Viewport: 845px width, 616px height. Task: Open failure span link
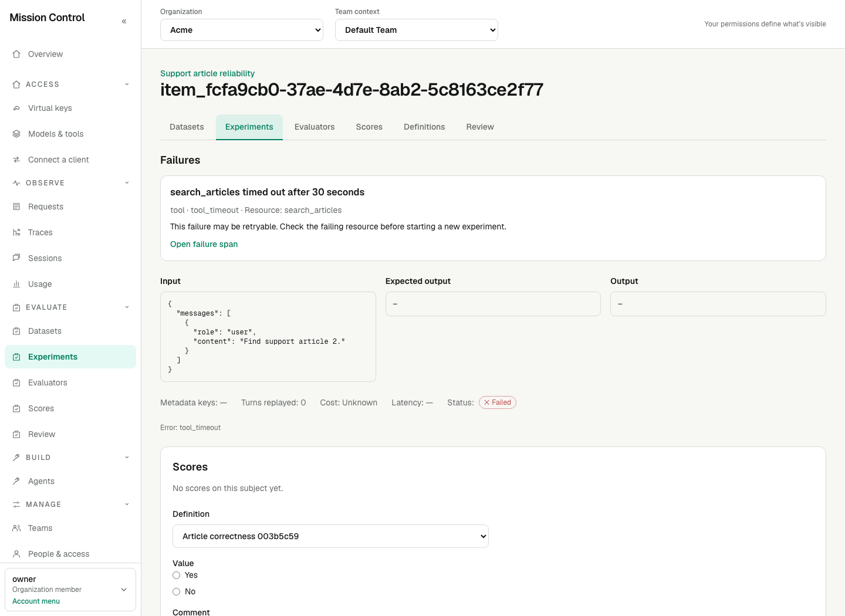[x=204, y=244]
